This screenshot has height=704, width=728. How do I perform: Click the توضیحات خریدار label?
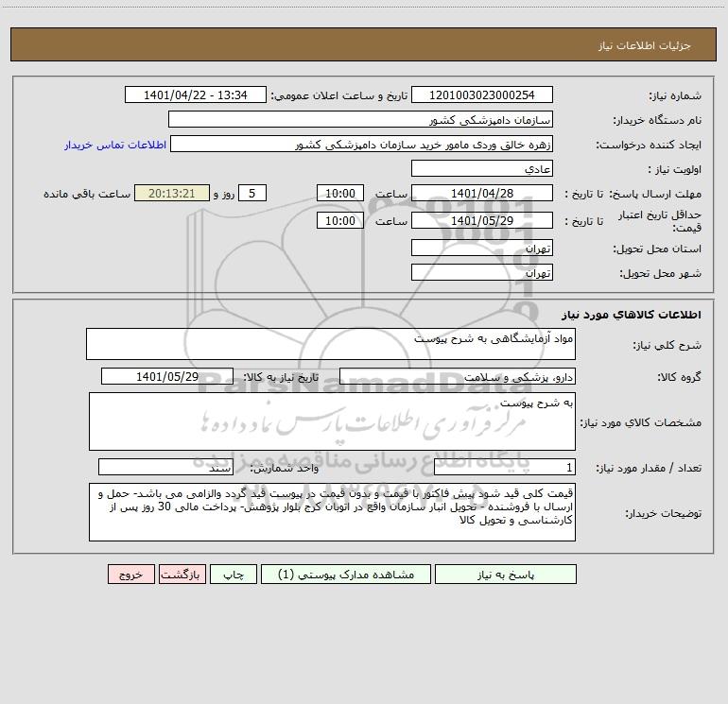[664, 513]
